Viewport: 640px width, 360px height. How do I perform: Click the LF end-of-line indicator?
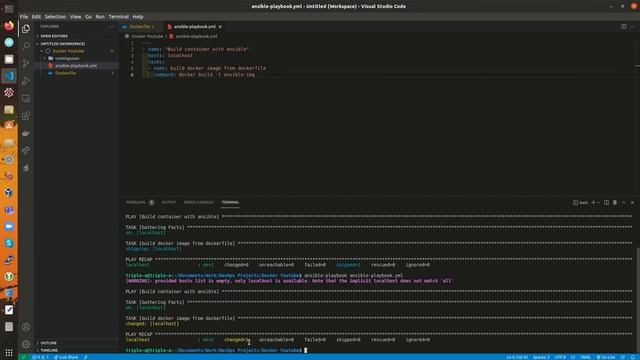coord(573,357)
